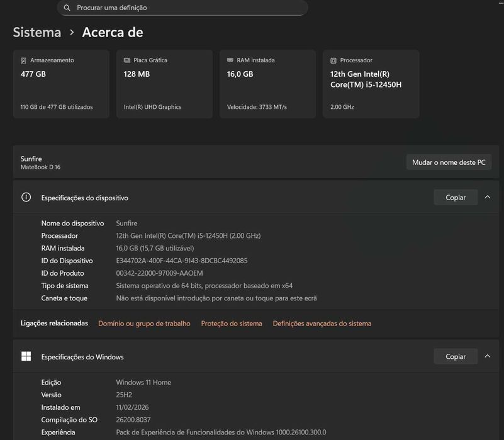Click the RAM instalada memory icon

(x=230, y=60)
